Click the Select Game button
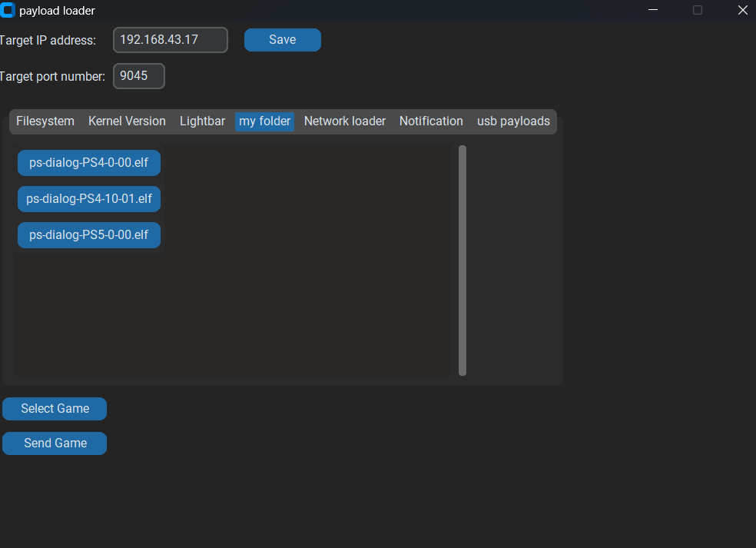This screenshot has width=756, height=548. (x=54, y=408)
